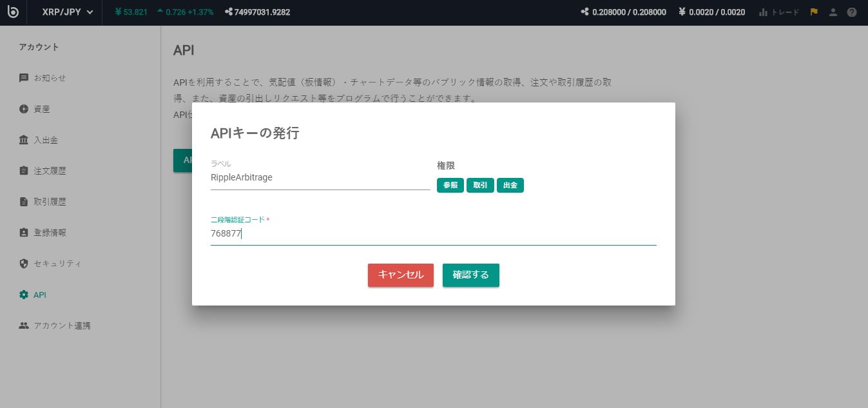Toggle the 取引 permission chip

click(x=480, y=185)
